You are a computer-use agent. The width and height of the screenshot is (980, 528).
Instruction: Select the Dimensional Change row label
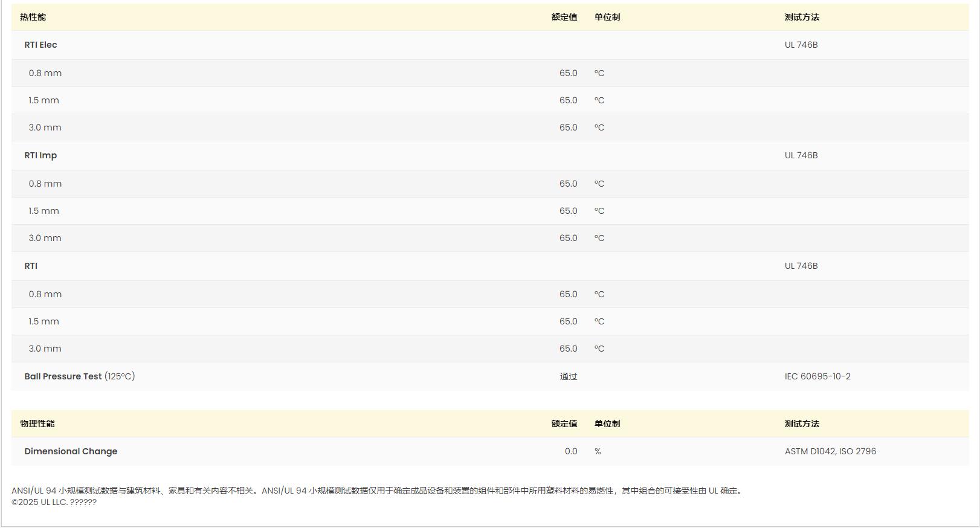71,451
